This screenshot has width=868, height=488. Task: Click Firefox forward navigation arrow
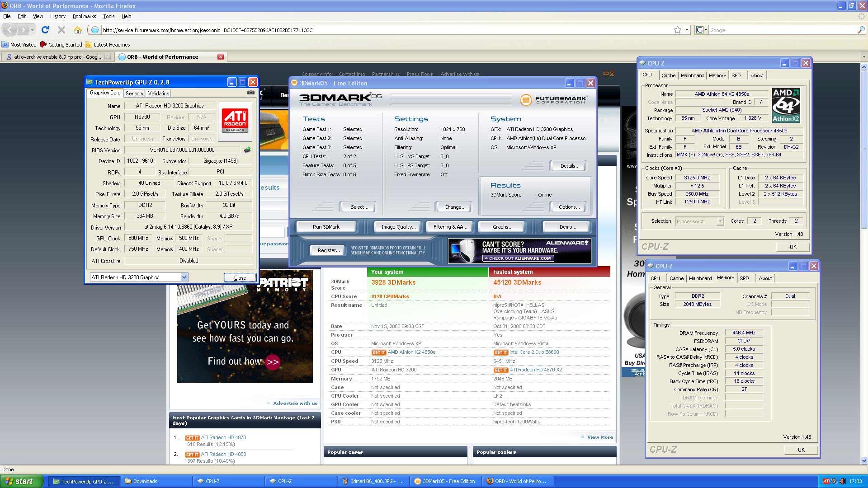(24, 30)
